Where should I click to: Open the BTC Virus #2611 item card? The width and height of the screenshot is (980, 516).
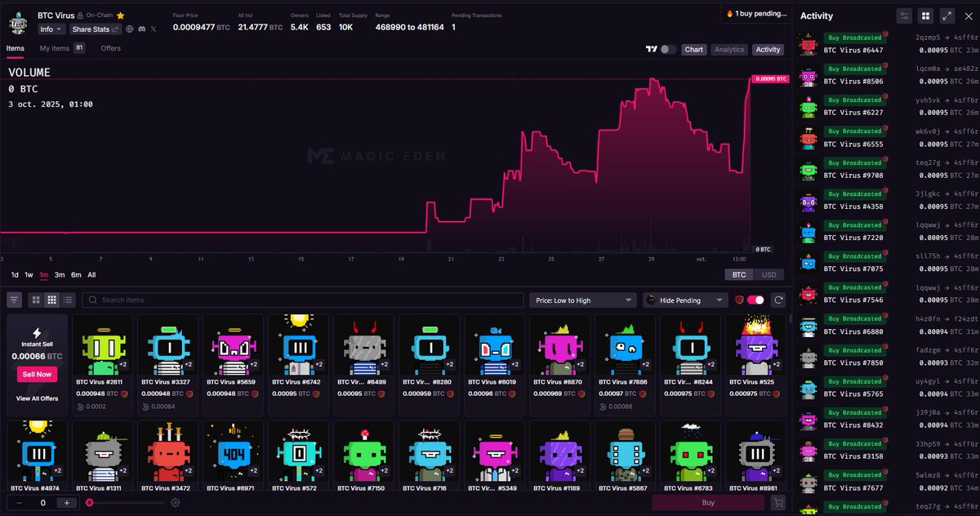[102, 364]
